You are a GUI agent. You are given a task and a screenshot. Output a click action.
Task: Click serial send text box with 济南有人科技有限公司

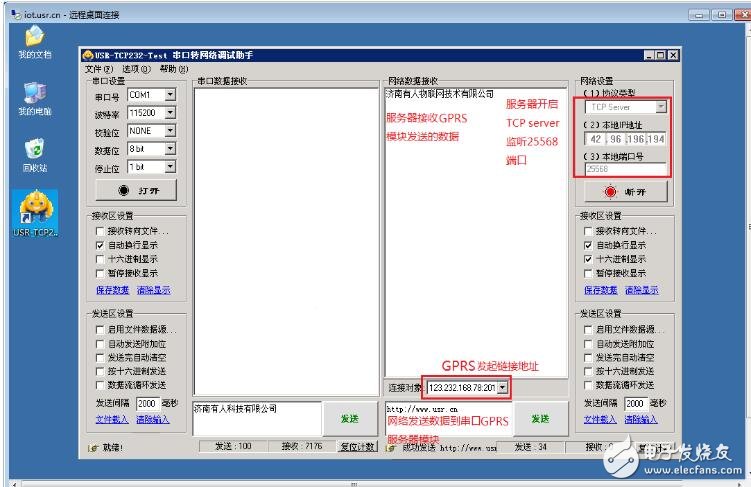[x=258, y=419]
